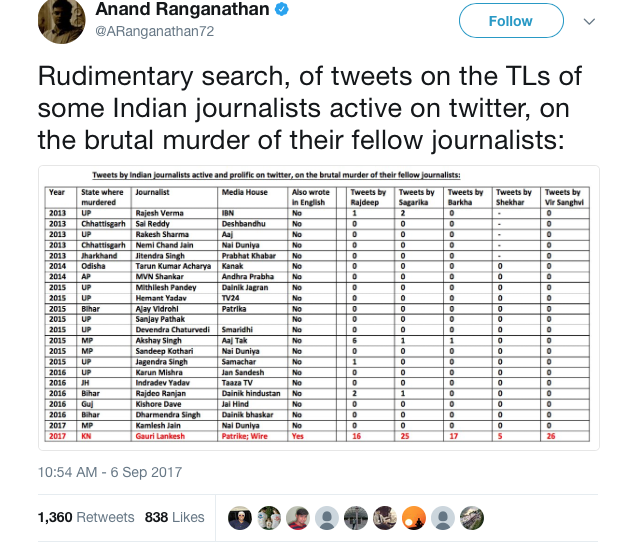The image size is (638, 543).
Task: View the 1,360 Retweets list
Action: point(85,517)
